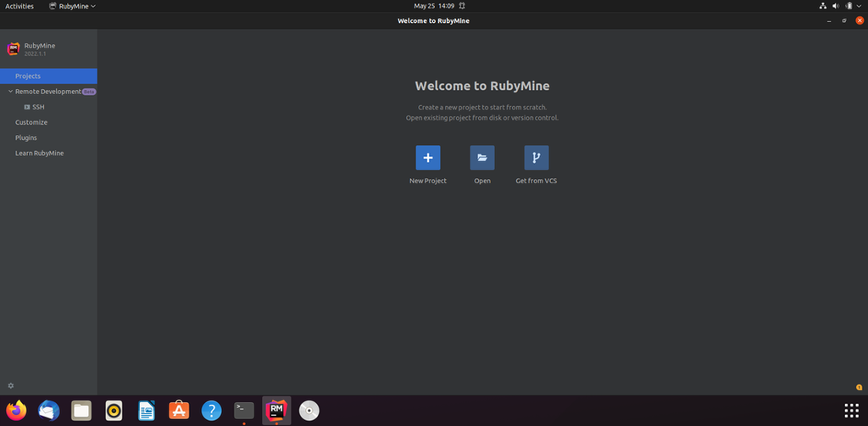This screenshot has height=426, width=868.
Task: Open the Help icon in the dock
Action: [x=211, y=411]
